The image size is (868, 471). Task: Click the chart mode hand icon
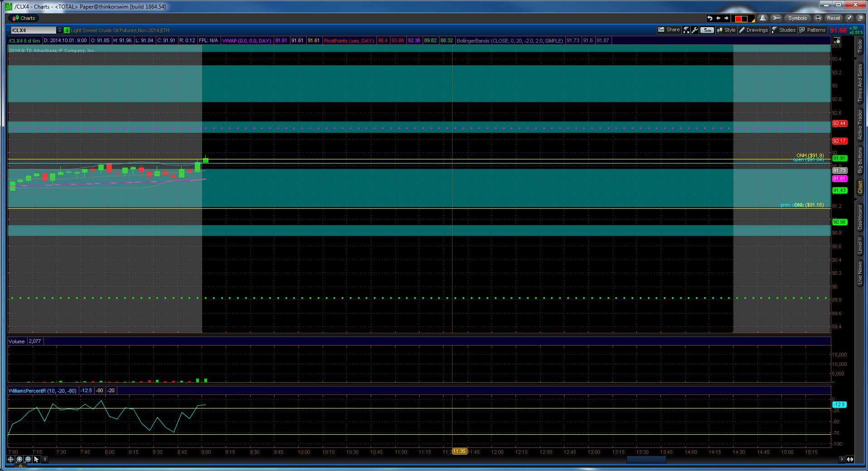[x=836, y=40]
